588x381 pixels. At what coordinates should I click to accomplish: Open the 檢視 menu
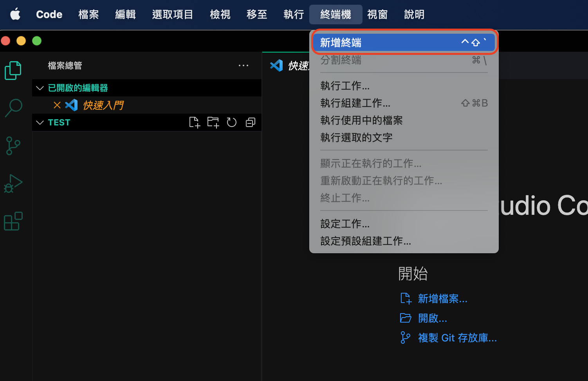(220, 15)
